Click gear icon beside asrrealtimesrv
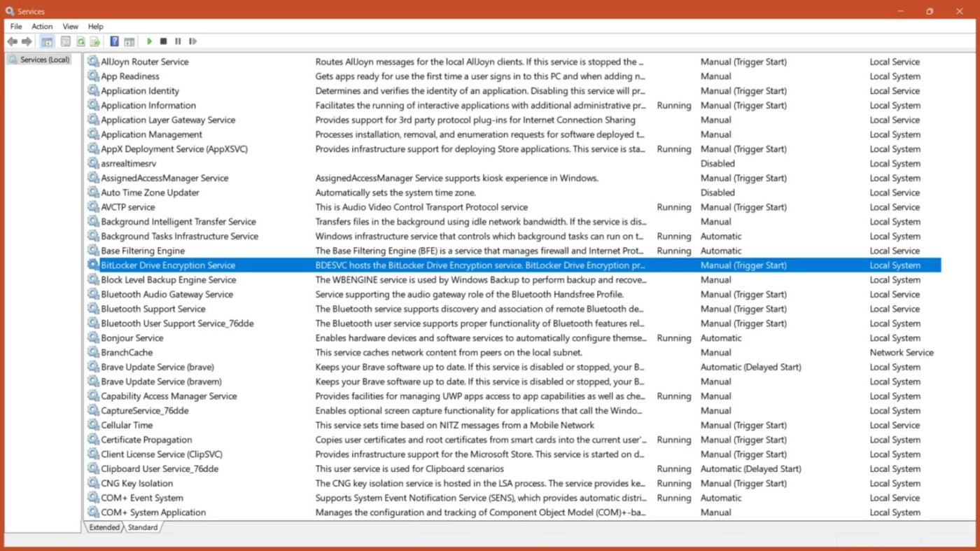This screenshot has width=980, height=551. [93, 164]
